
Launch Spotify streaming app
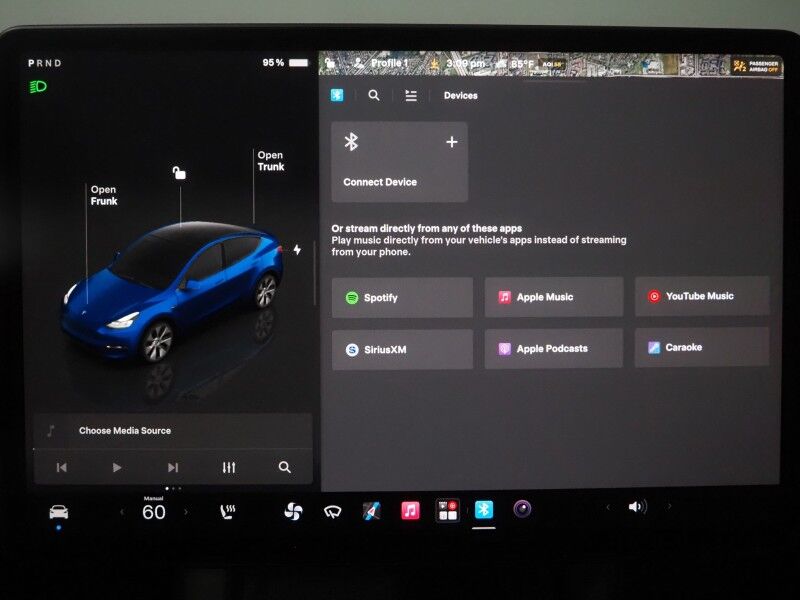coord(402,297)
